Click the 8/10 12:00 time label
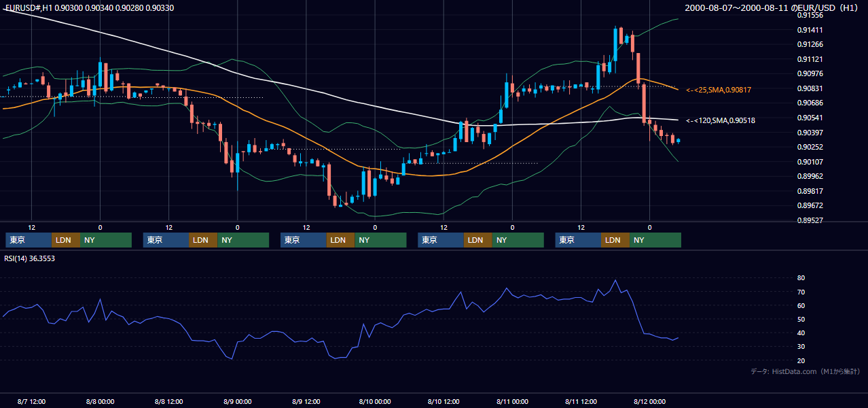Image resolution: width=868 pixels, height=408 pixels. click(x=444, y=401)
